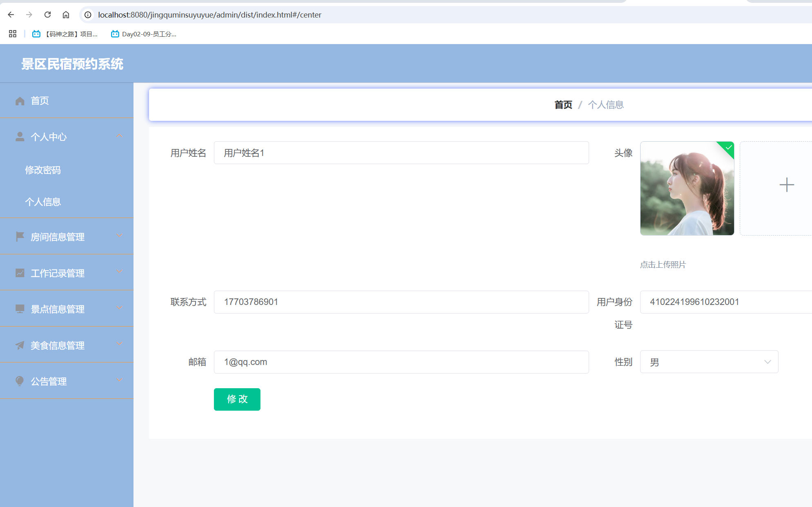The image size is (812, 507).
Task: Expand the 工作记录管理 chevron
Action: [119, 271]
